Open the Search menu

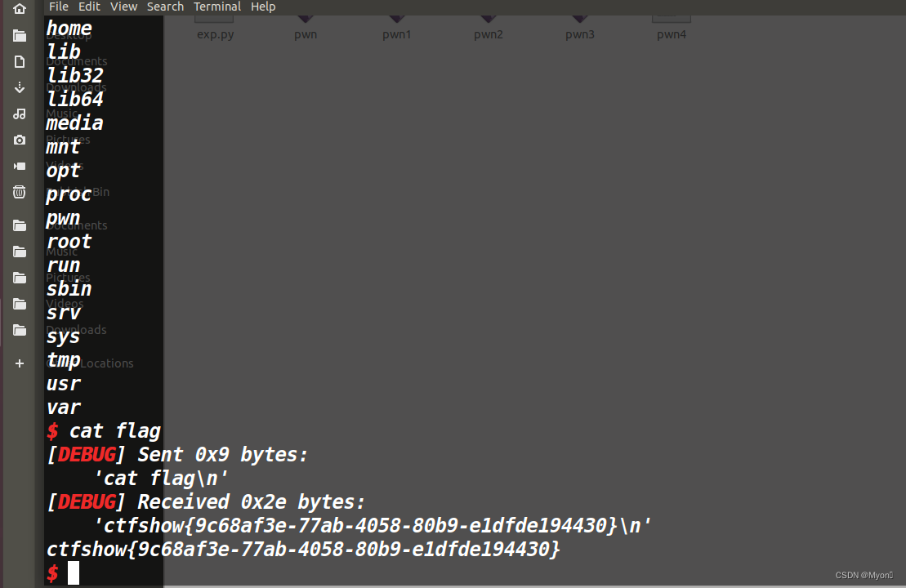(165, 7)
